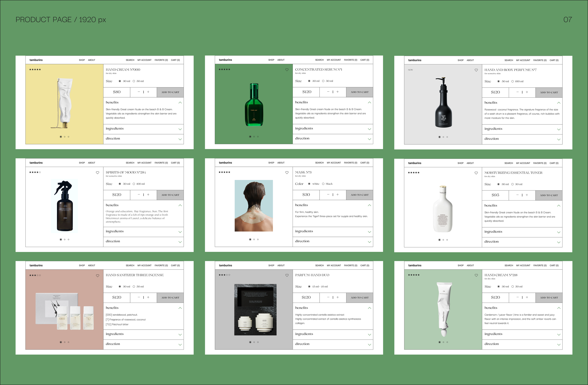Collapse benefits section of Moisturizing Essential Toner
Image resolution: width=588 pixels, height=385 pixels.
(559, 206)
